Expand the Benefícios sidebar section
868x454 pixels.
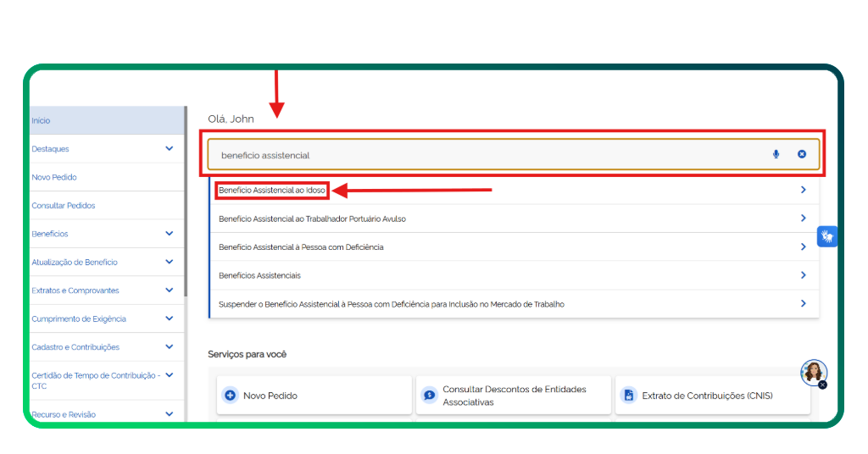(169, 234)
